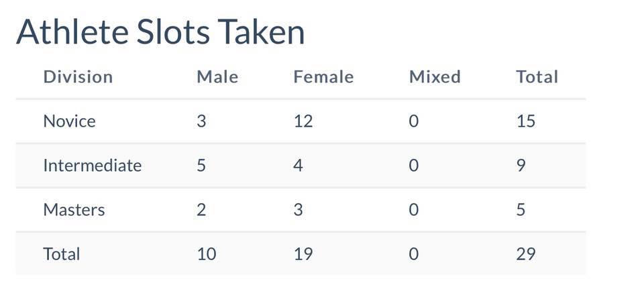Select the Division column header

click(78, 77)
